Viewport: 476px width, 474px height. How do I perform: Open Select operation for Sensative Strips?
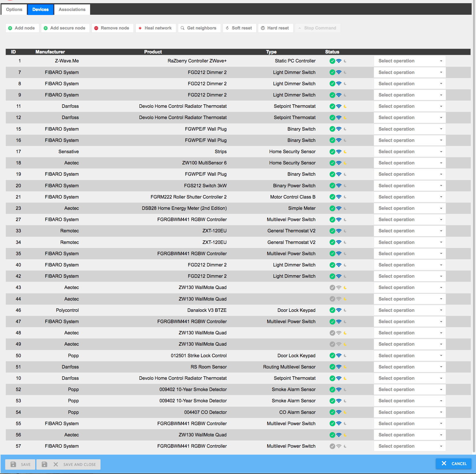pos(410,152)
